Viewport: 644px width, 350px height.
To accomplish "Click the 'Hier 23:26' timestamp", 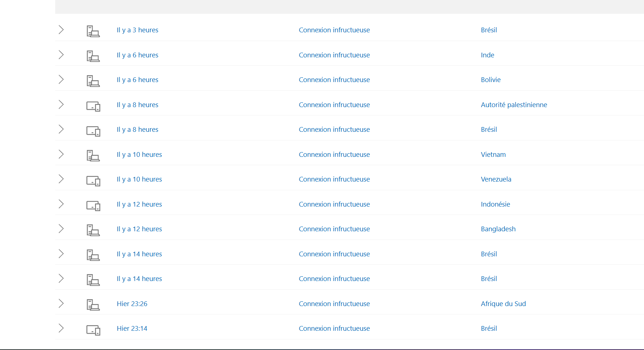I will point(132,304).
